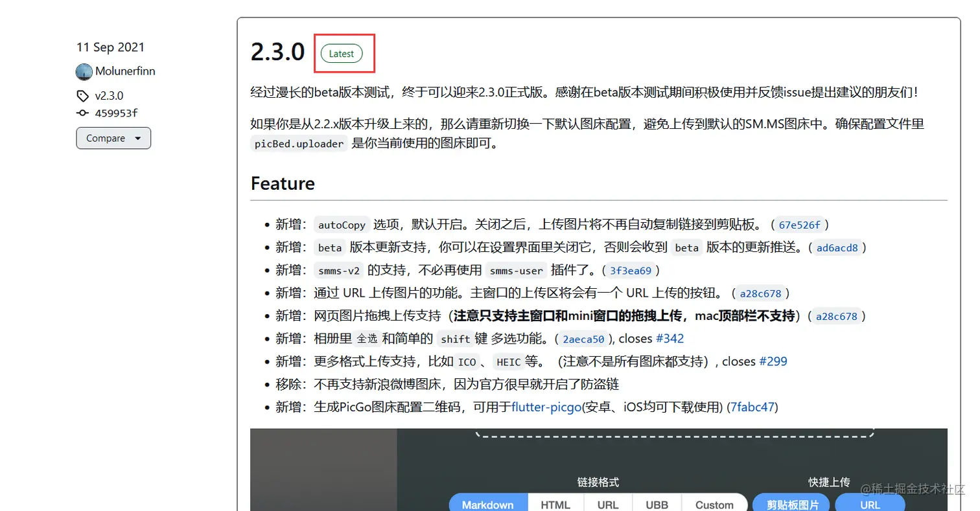Select the URL link format tab
The image size is (980, 511).
[x=608, y=504]
